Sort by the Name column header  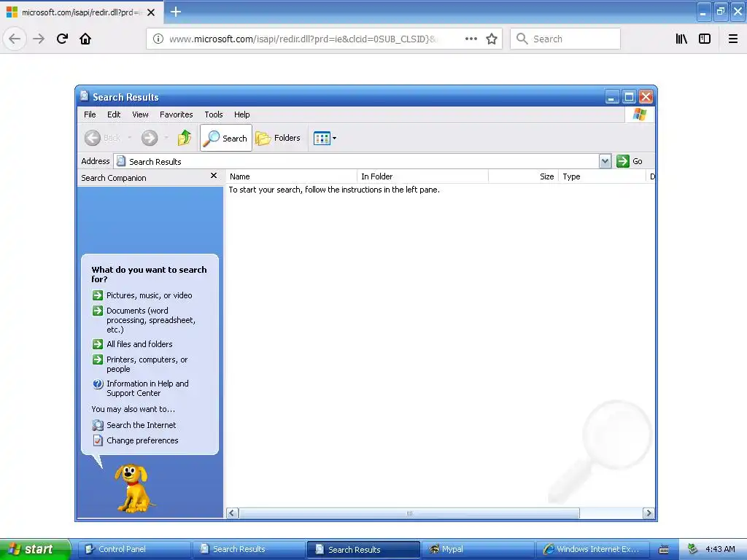[x=291, y=176]
